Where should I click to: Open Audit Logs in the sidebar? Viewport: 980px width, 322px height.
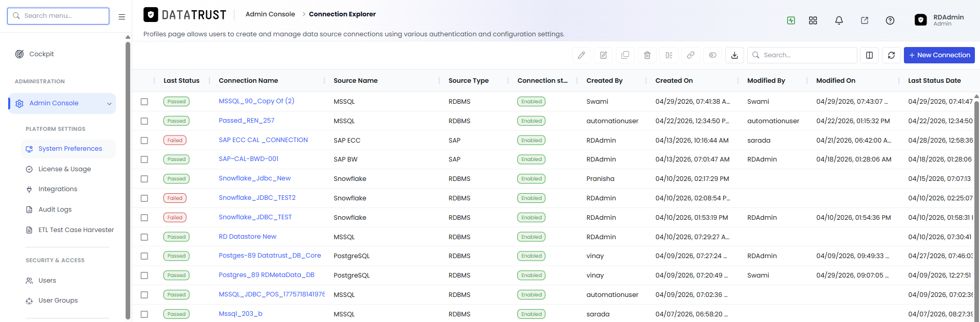tap(55, 210)
